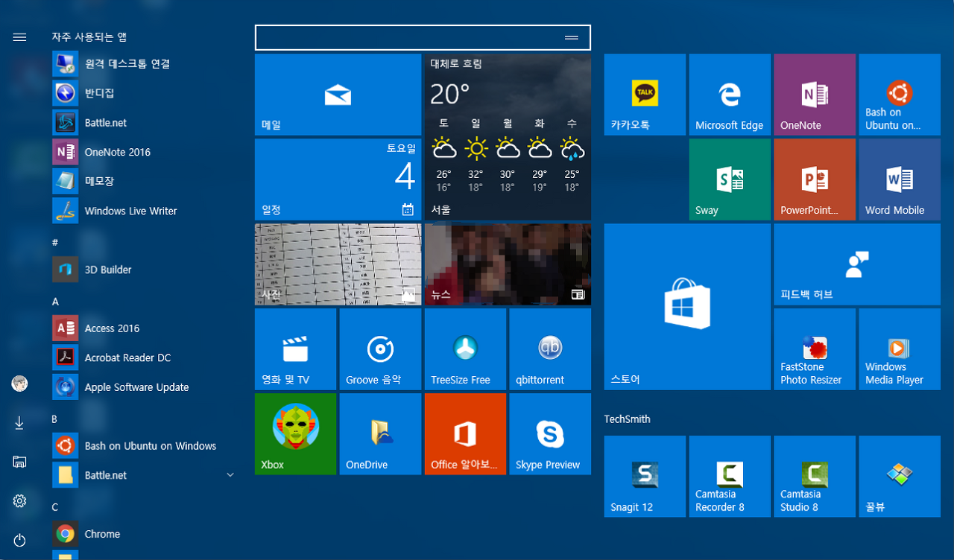This screenshot has width=954, height=560.
Task: Open the 사진 photos tile
Action: tap(338, 264)
